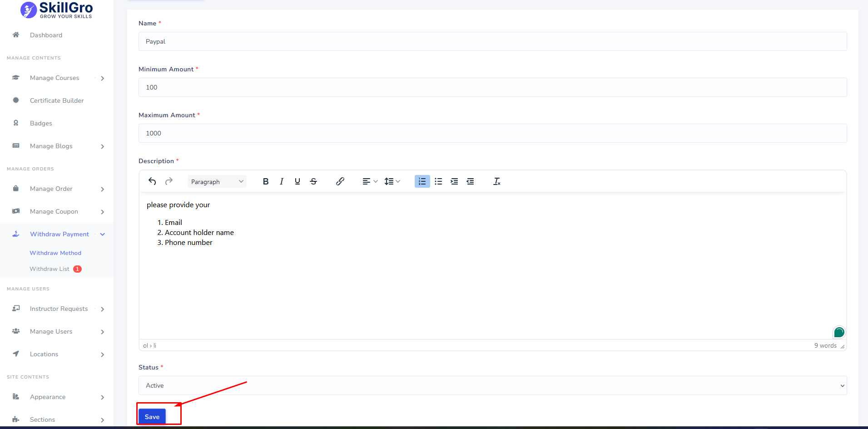Collapse the Withdraw Payment menu
Screen dimensions: 868x429
57,234
